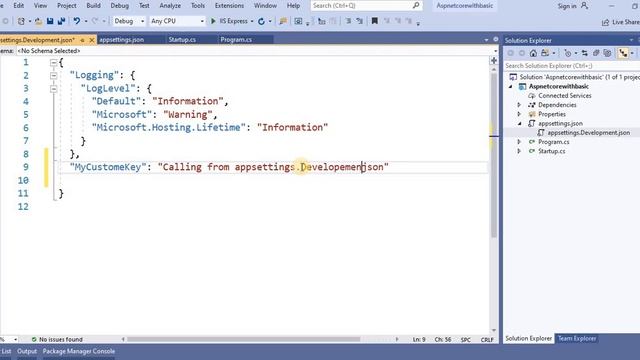The image size is (640, 360).
Task: Open the Extensions menu
Action: click(x=229, y=6)
